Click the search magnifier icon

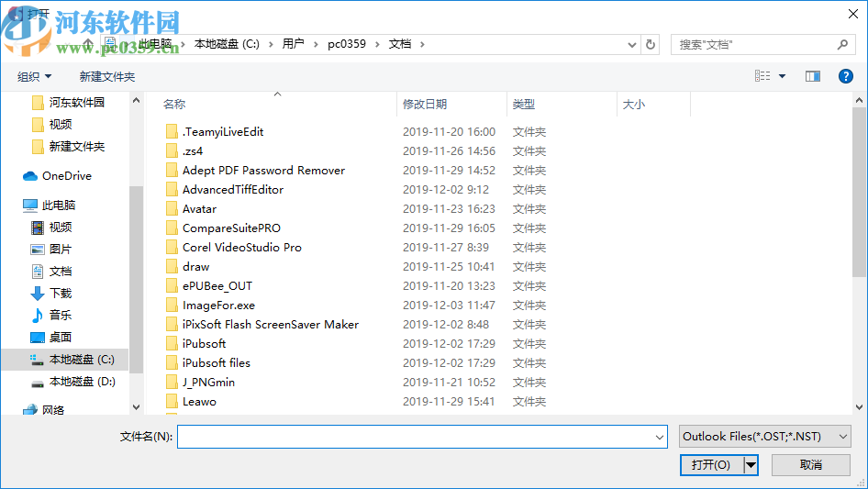(842, 44)
